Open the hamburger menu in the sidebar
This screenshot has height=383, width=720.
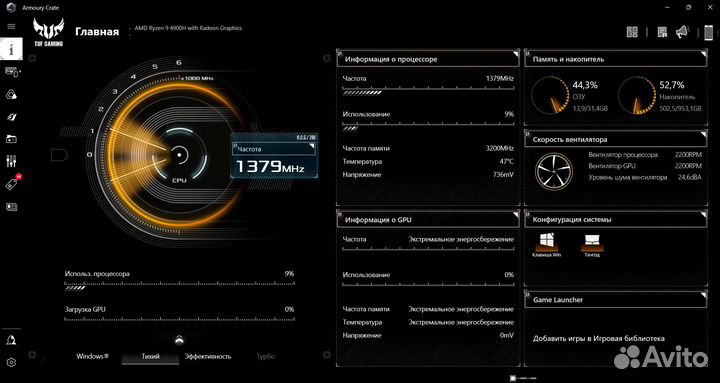11,27
